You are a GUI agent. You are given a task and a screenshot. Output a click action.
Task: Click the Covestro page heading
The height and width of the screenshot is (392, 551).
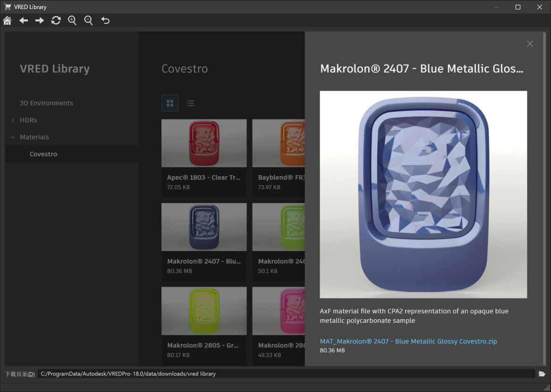point(185,68)
